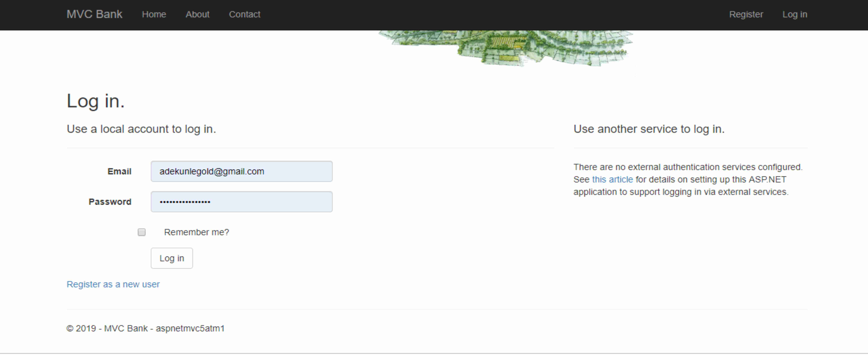This screenshot has width=868, height=355.
Task: Open the About page in navbar
Action: [197, 14]
